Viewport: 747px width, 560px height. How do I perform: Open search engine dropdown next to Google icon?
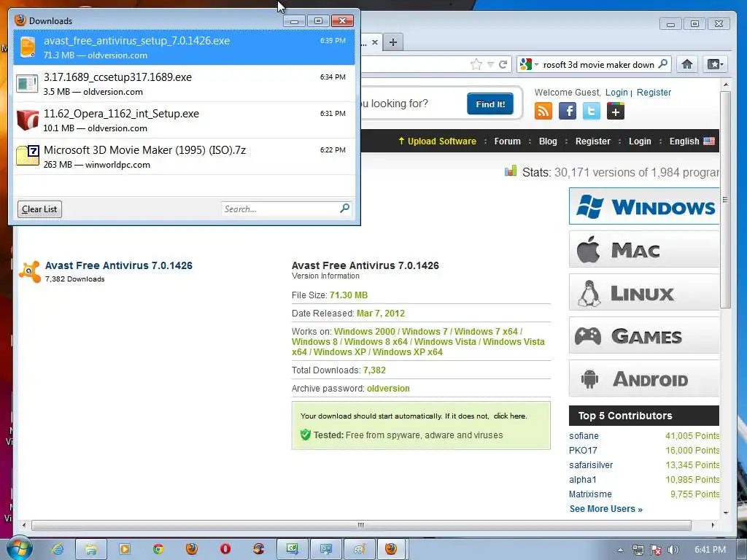[x=536, y=64]
